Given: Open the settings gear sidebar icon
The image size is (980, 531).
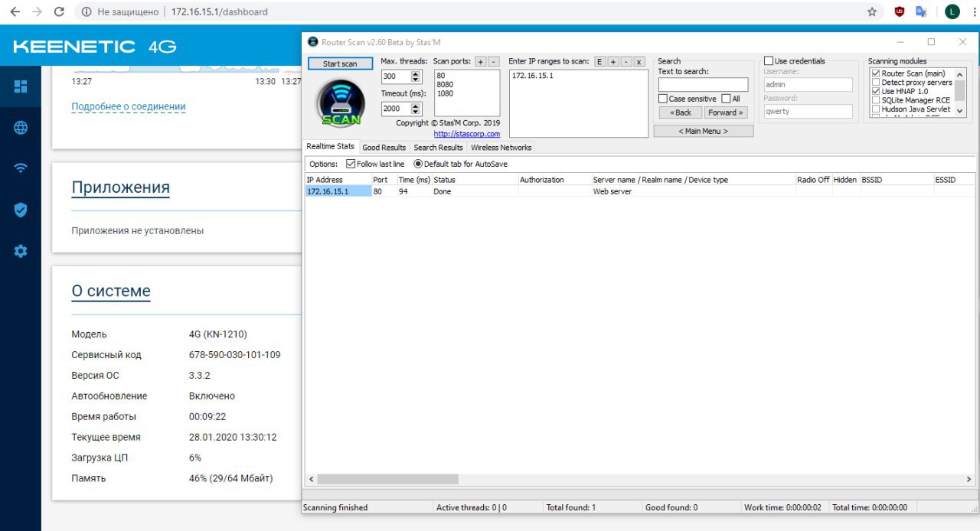Looking at the screenshot, I should (x=21, y=250).
